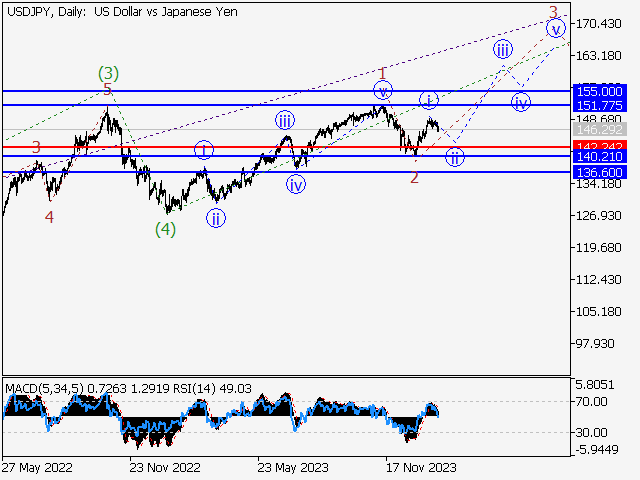The image size is (640, 480).
Task: Select the projected circled v label near 170.430
Action: pos(556,29)
